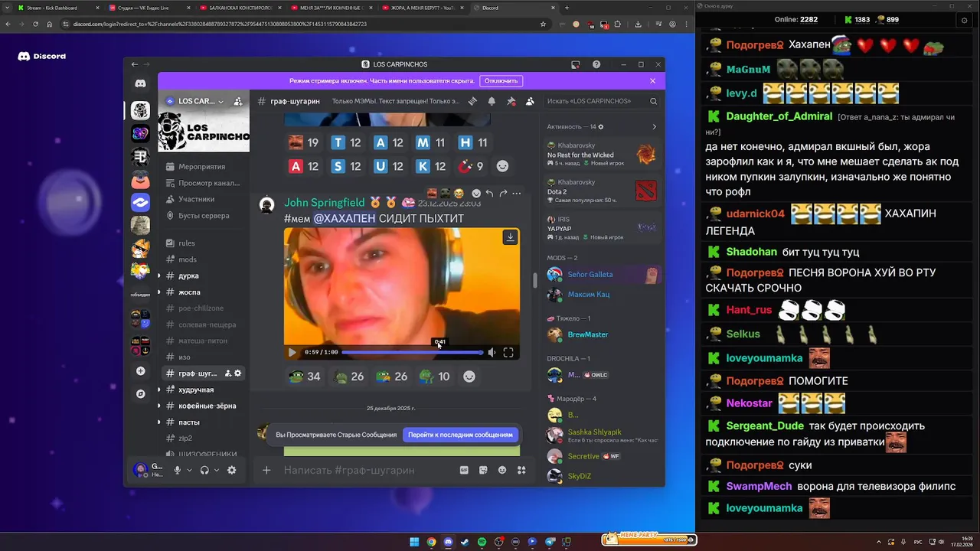Toggle the magnet reaction with 9
Image resolution: width=980 pixels, height=551 pixels.
(x=471, y=166)
